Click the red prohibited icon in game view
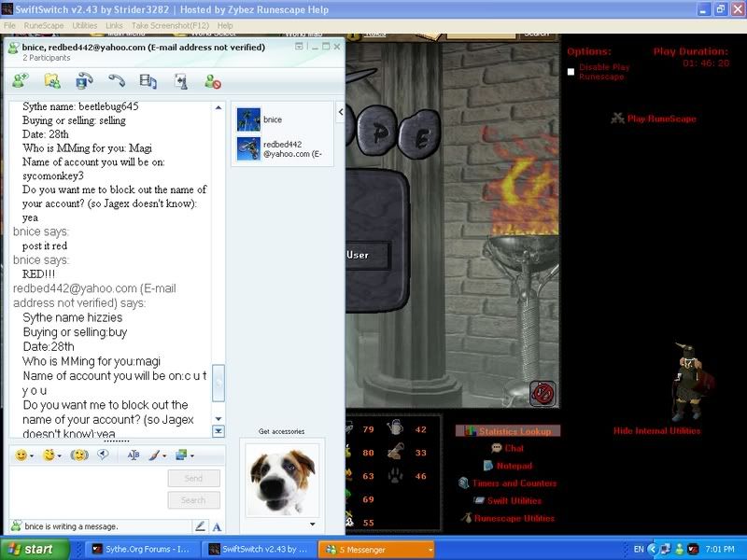 tap(543, 394)
